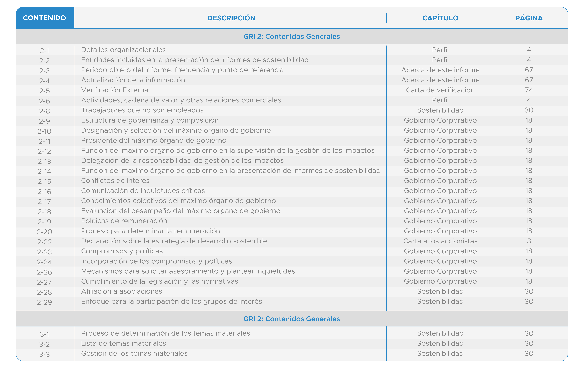
Task: Select content code 2-2
Action: pyautogui.click(x=45, y=61)
